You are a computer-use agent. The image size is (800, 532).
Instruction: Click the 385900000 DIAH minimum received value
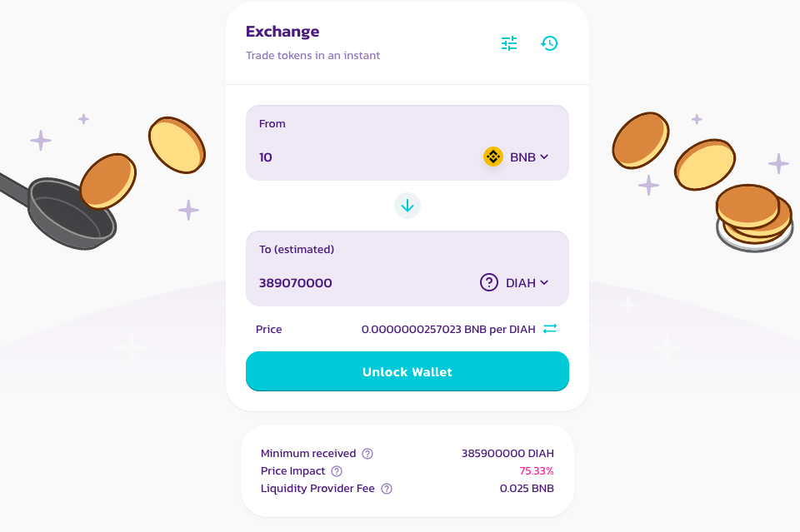point(507,454)
